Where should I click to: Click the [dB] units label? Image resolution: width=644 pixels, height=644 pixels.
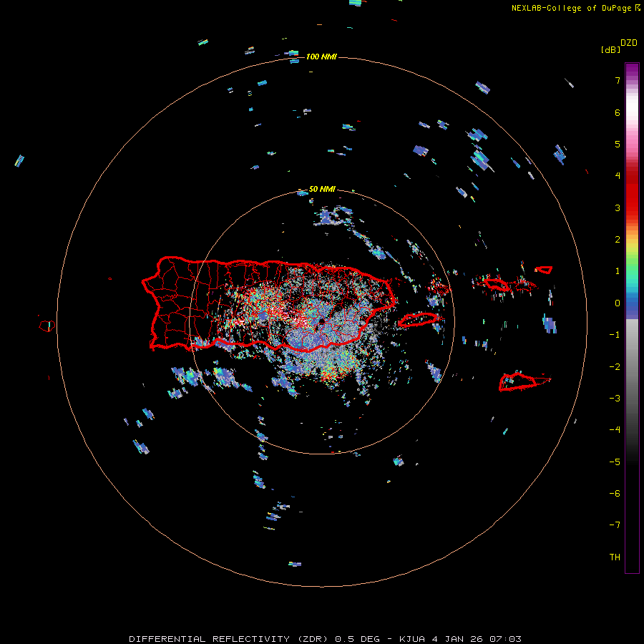point(610,49)
